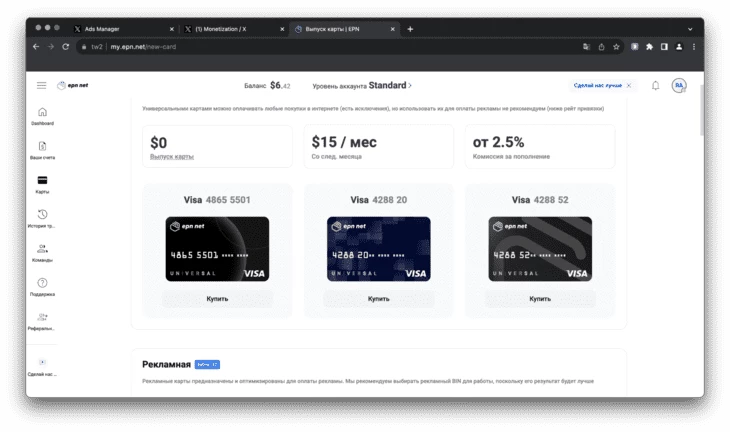Bookmark this page with star icon
Screen dimensions: 730x432
click(616, 47)
